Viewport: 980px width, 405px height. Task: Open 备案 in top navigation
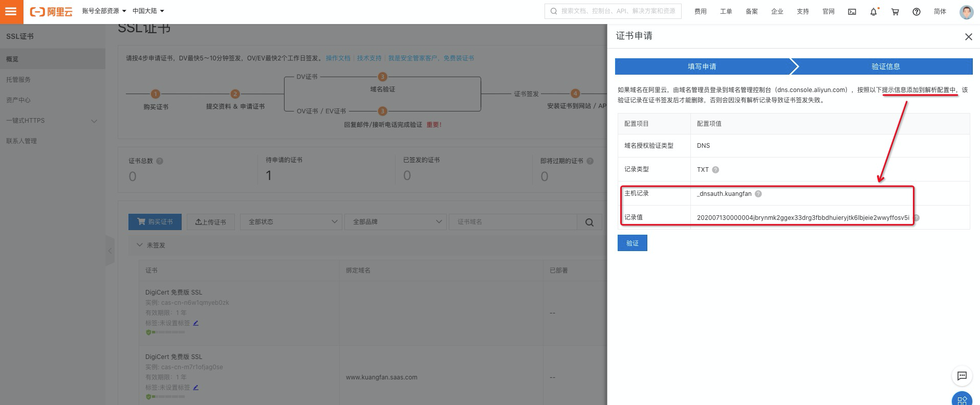(751, 12)
